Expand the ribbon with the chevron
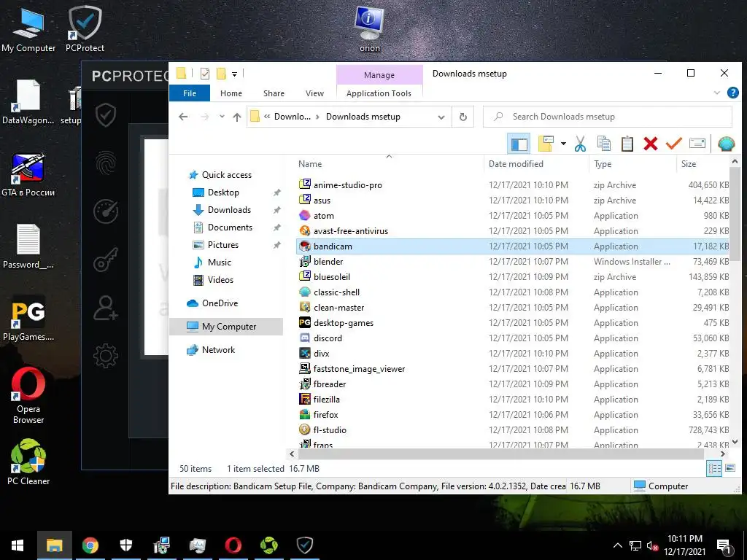This screenshot has height=560, width=747. 716,93
